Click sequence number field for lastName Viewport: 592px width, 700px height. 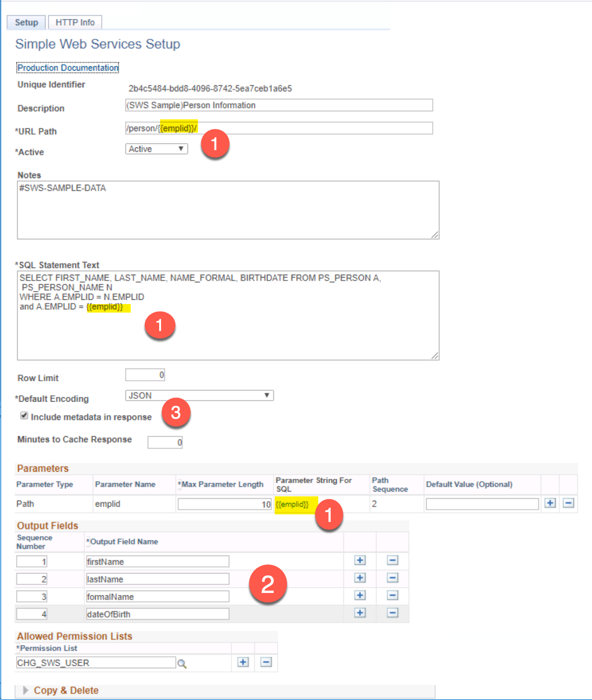coord(32,579)
